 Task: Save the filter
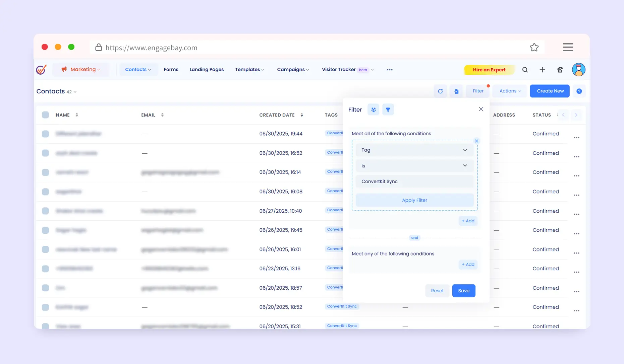[464, 291]
